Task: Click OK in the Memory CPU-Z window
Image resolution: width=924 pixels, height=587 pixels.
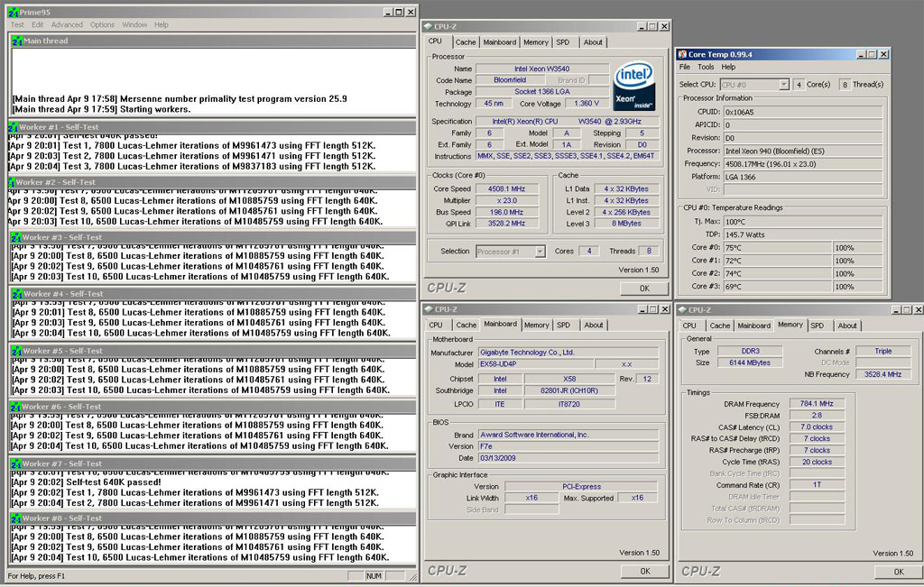Action: (899, 572)
